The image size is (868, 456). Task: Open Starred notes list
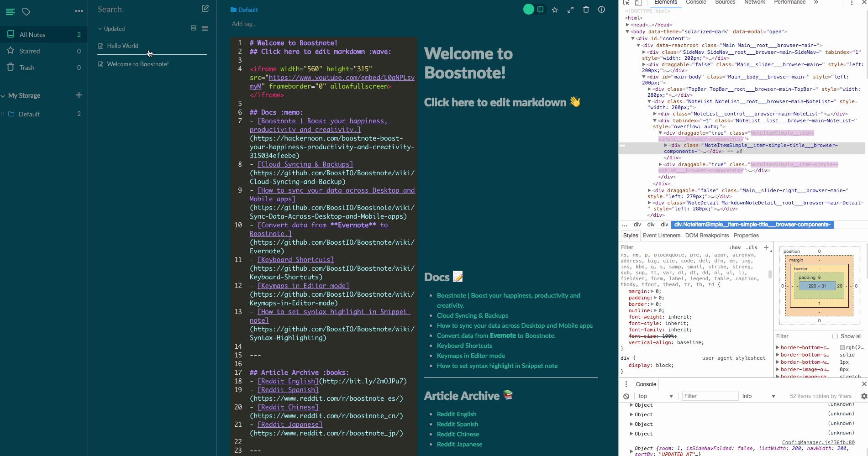(44, 51)
